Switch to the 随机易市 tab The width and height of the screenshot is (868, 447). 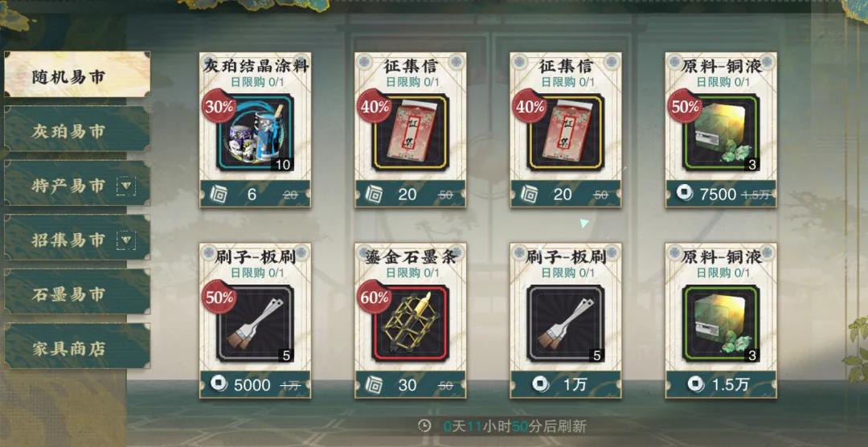[x=77, y=74]
